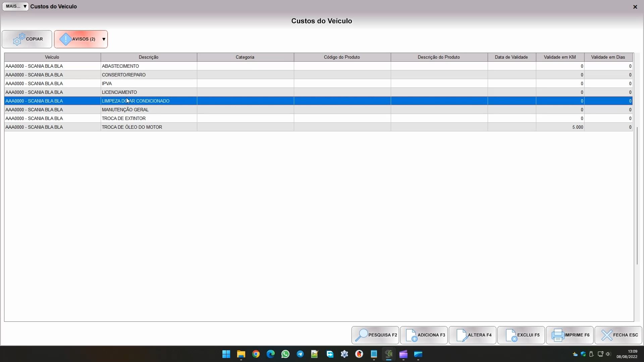
Task: Select the TROCA DE ÓLEO DO MOTOR row
Action: pos(132,127)
